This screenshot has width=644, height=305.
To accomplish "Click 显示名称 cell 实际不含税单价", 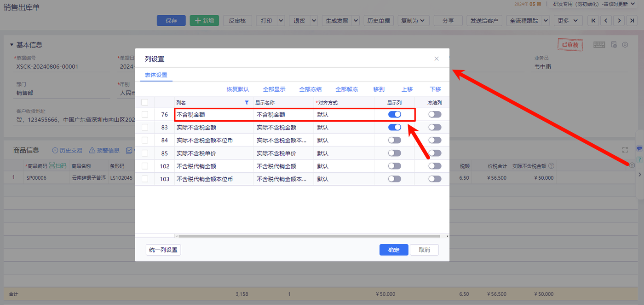I will tap(283, 153).
